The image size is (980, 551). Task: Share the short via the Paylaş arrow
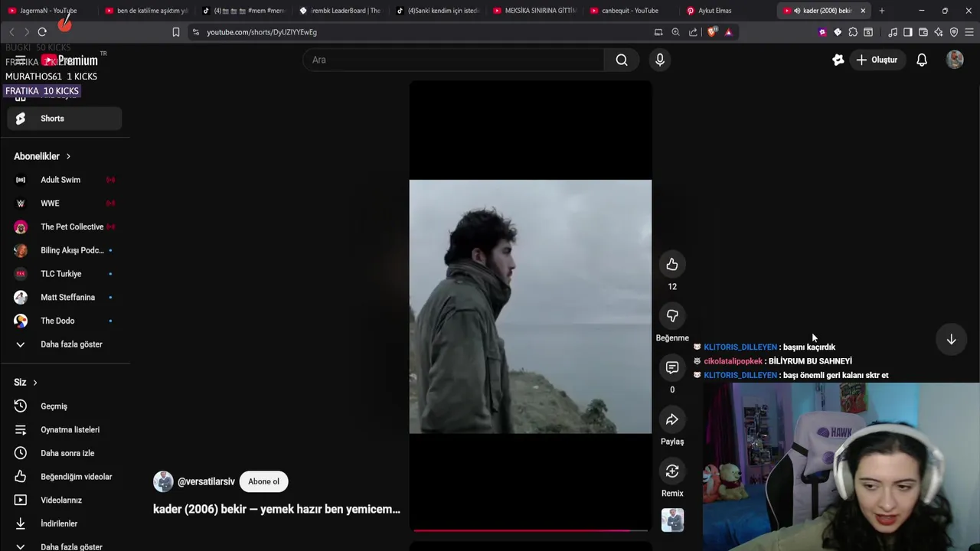pos(672,419)
